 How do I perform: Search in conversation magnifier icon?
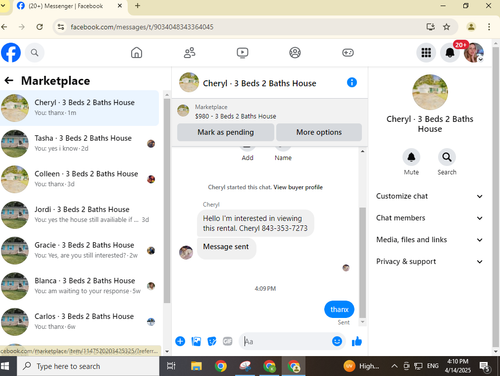[447, 157]
